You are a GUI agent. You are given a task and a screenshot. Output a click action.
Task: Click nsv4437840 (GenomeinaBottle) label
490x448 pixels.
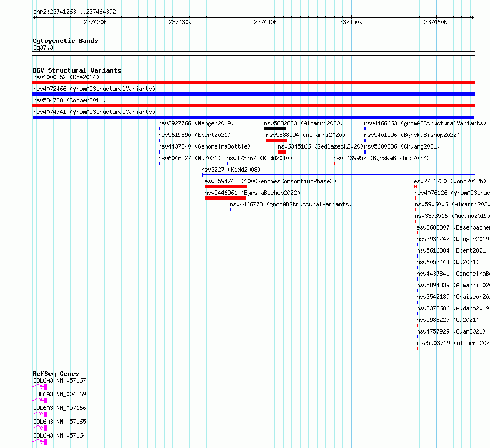[x=204, y=146]
